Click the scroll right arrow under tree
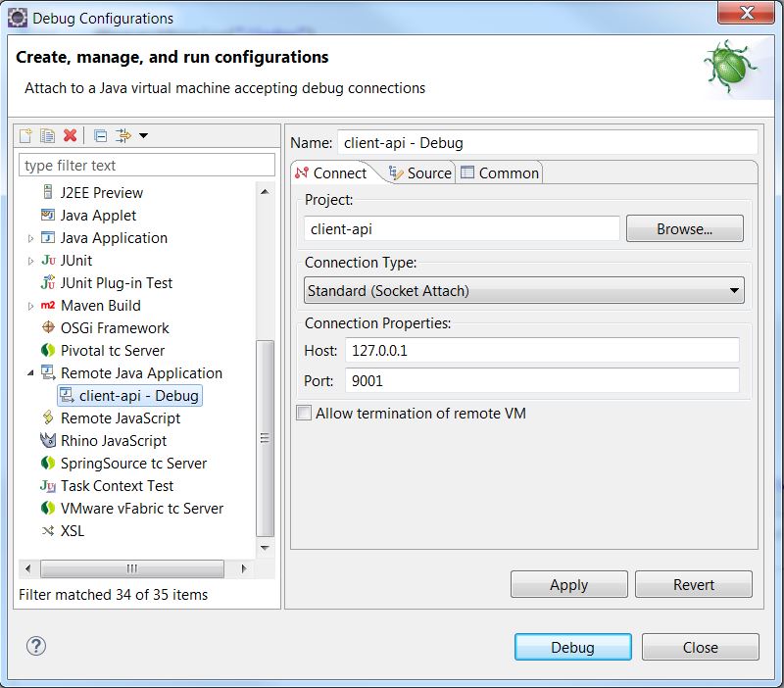The image size is (784, 688). tap(244, 568)
